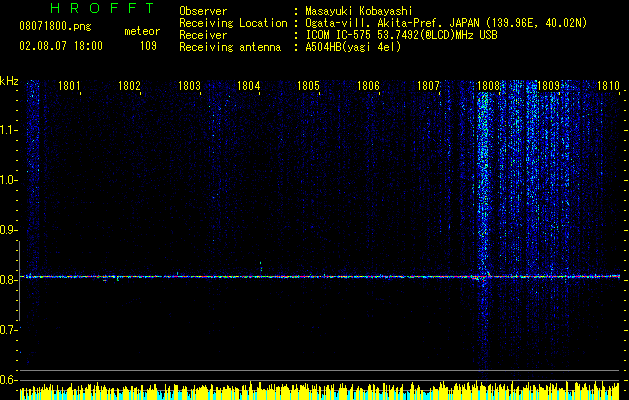Screen dimensions: 629x400
Task: Click the date stamp 02.08.07 18:00
Action: point(61,46)
